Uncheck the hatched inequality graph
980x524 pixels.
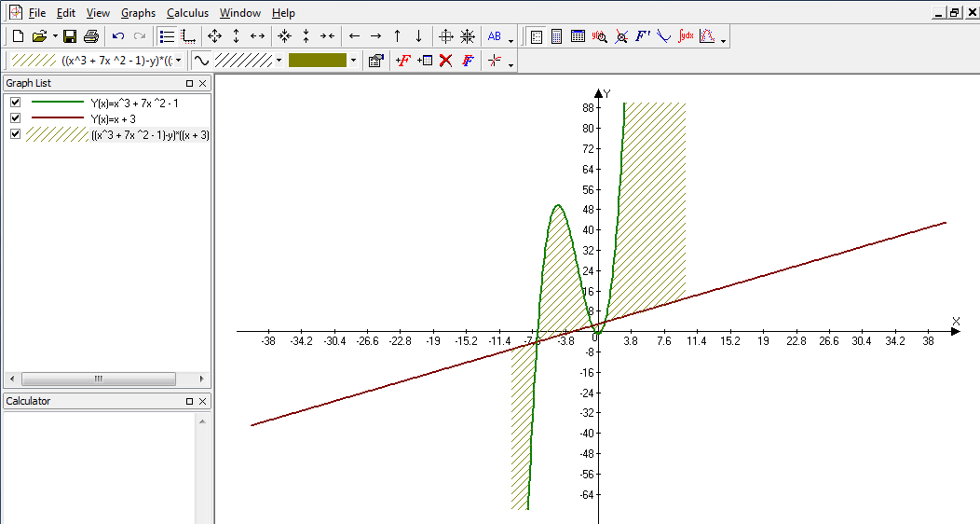pos(16,133)
